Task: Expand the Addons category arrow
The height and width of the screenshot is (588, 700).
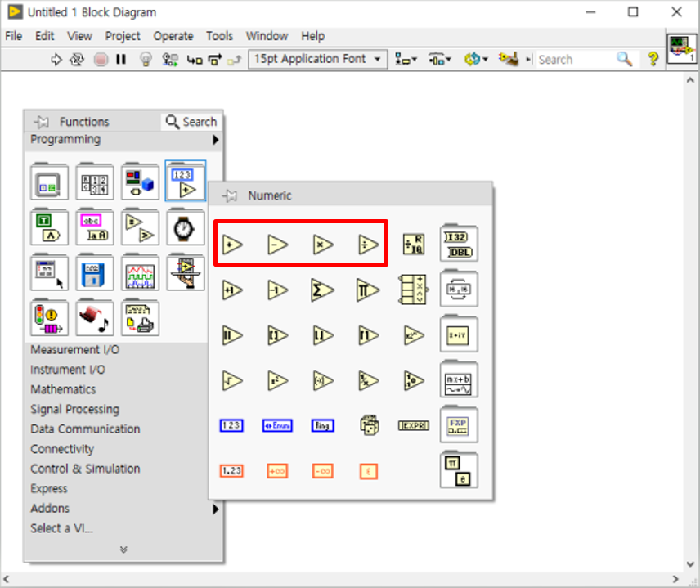Action: 216,509
